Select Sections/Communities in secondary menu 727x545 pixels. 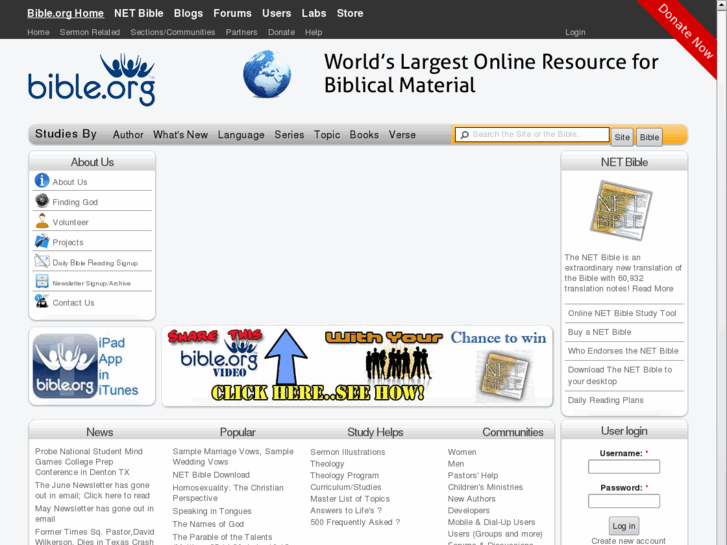click(172, 32)
